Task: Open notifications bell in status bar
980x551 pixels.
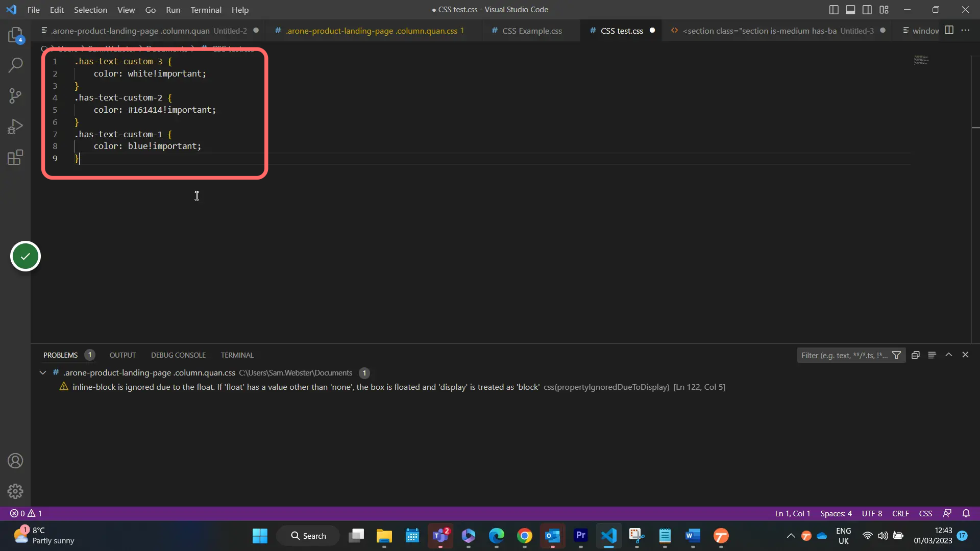Action: pos(966,514)
